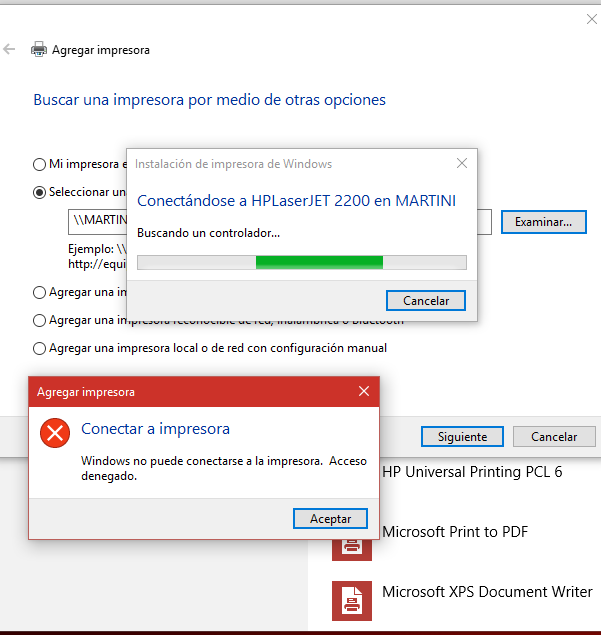Click the 'Acceso denegado' error message text

pos(224,468)
